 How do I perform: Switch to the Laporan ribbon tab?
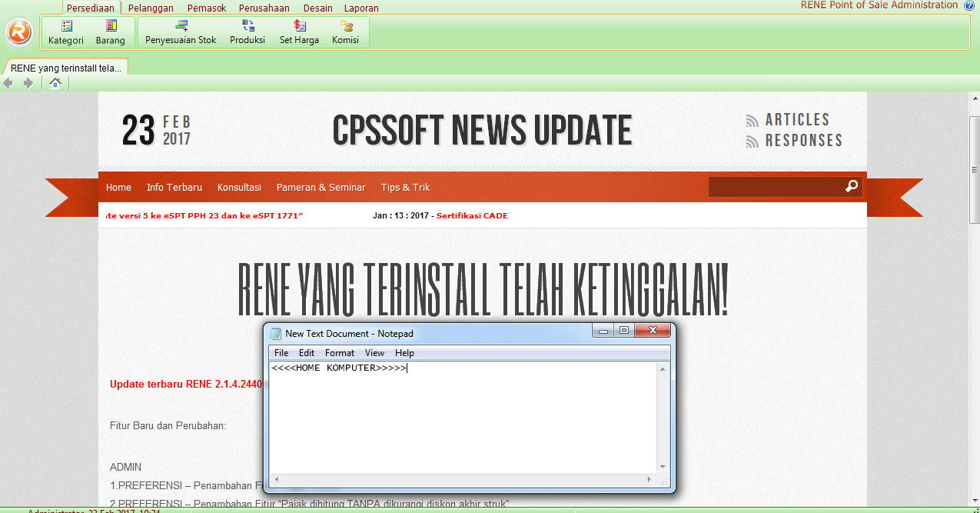(361, 8)
